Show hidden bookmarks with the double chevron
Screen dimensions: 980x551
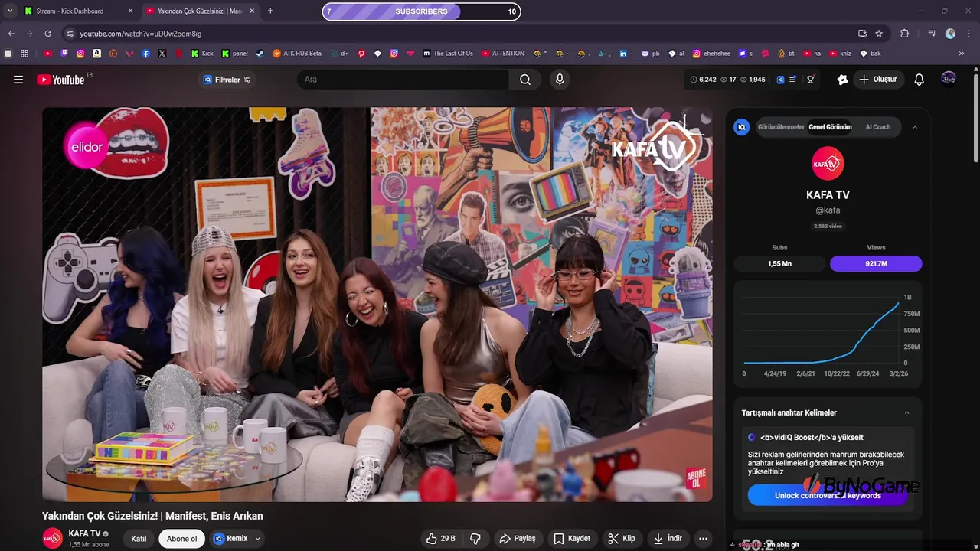tap(962, 54)
